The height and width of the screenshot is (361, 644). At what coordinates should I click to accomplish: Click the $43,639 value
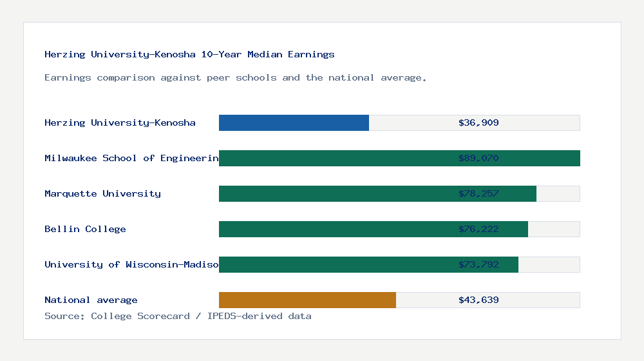click(x=478, y=300)
